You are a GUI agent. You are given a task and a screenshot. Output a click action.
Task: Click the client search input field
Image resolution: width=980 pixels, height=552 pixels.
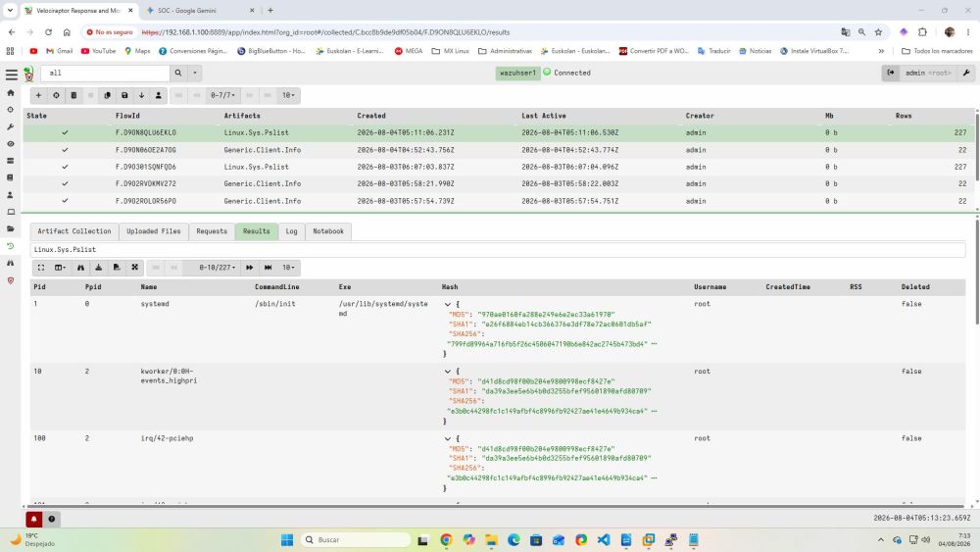(105, 74)
